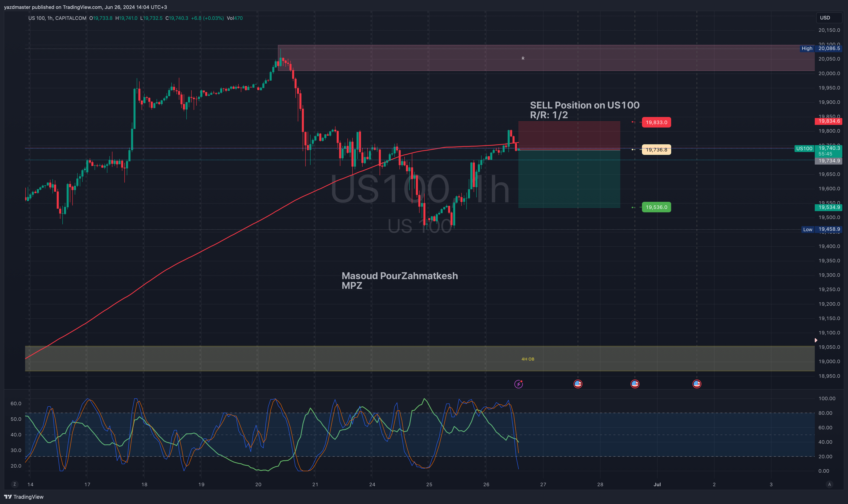Open the USD currency selector
This screenshot has width=848, height=504.
point(829,18)
